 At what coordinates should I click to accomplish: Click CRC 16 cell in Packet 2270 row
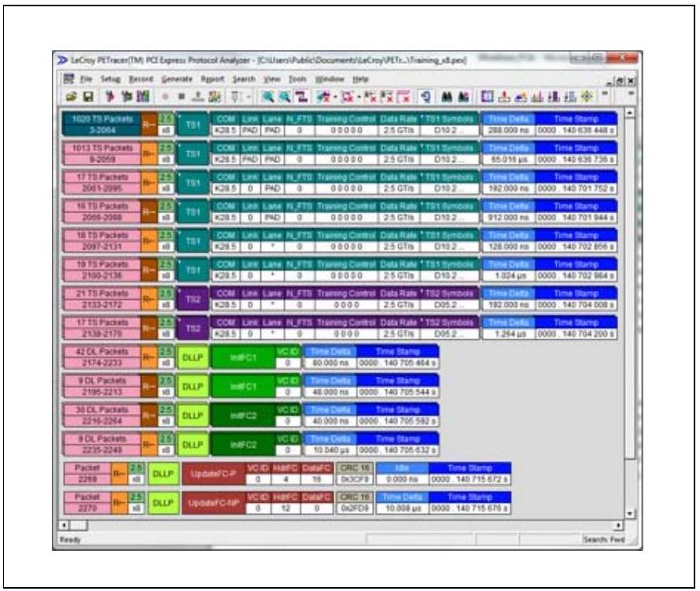coord(355,502)
